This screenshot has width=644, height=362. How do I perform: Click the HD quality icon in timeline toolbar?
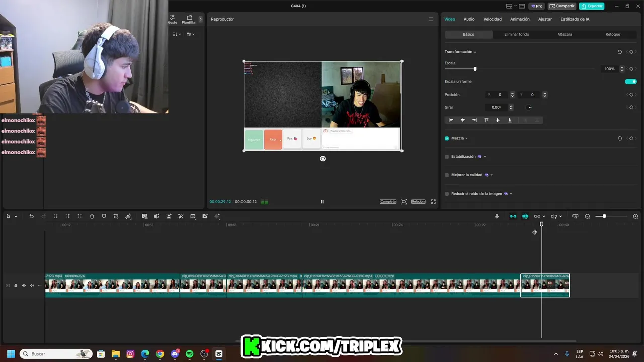coord(193,216)
